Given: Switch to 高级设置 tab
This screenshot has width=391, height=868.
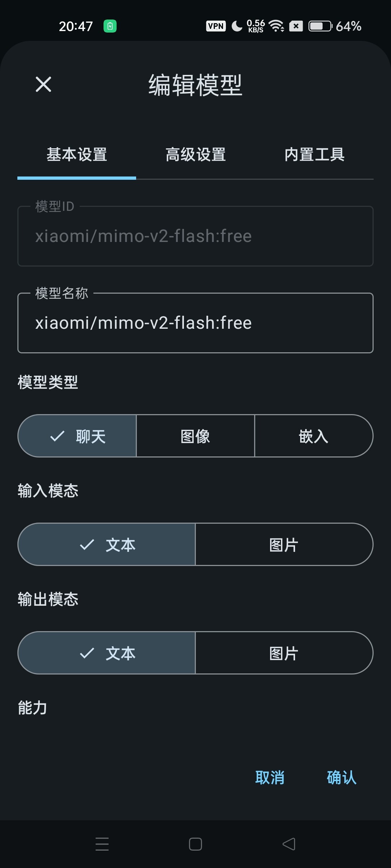Looking at the screenshot, I should tap(195, 155).
